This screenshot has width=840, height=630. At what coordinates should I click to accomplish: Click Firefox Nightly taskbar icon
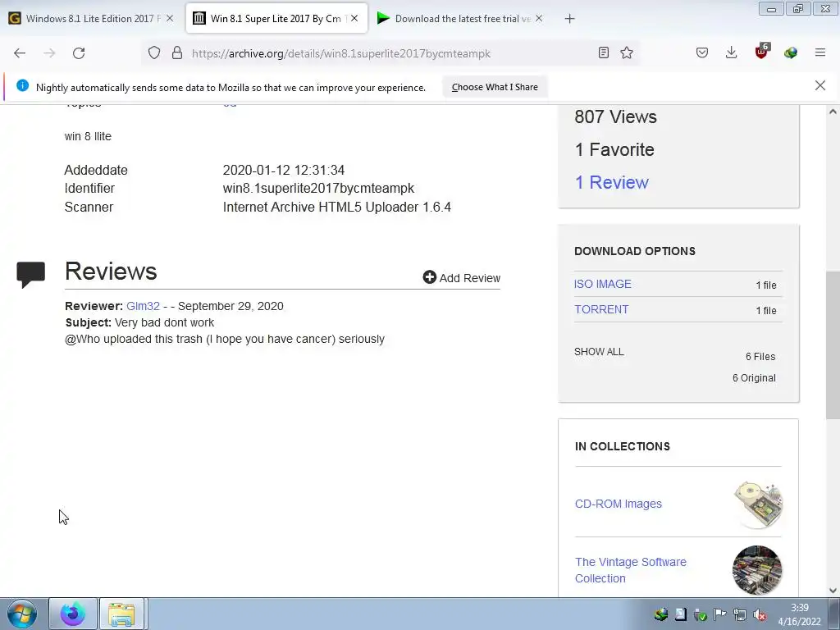coord(73,614)
